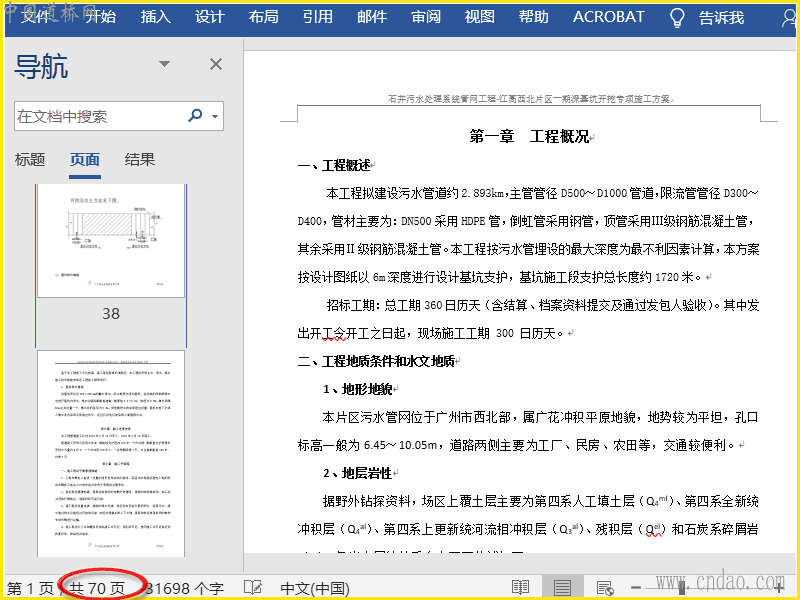Screen dimensions: 800x600
Task: Switch to the 标题 navigation tab
Action: (x=30, y=160)
